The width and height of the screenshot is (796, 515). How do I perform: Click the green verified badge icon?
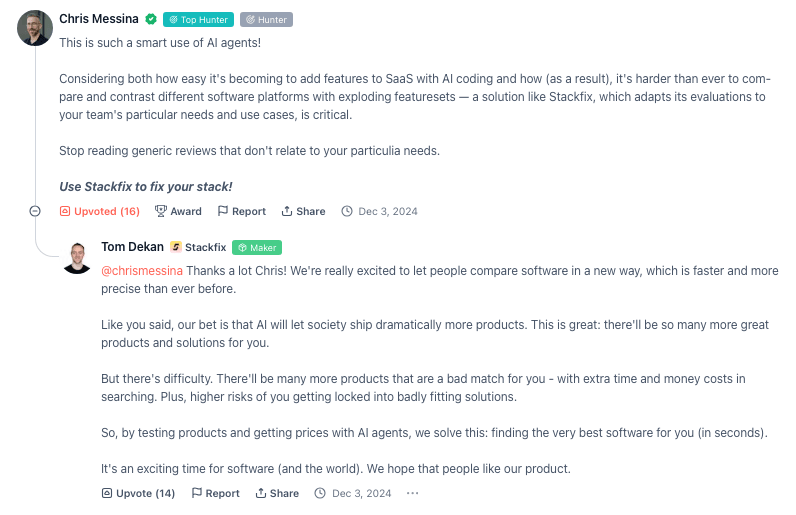coord(151,19)
